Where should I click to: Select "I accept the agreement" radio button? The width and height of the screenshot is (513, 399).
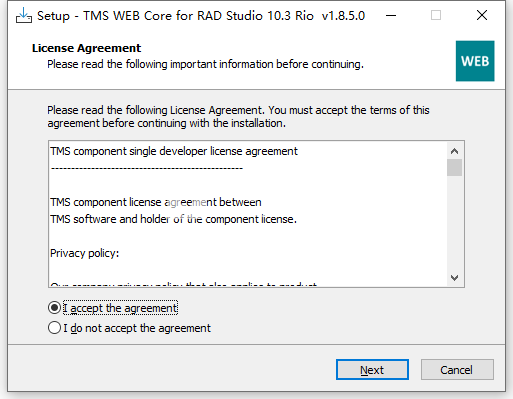click(54, 308)
